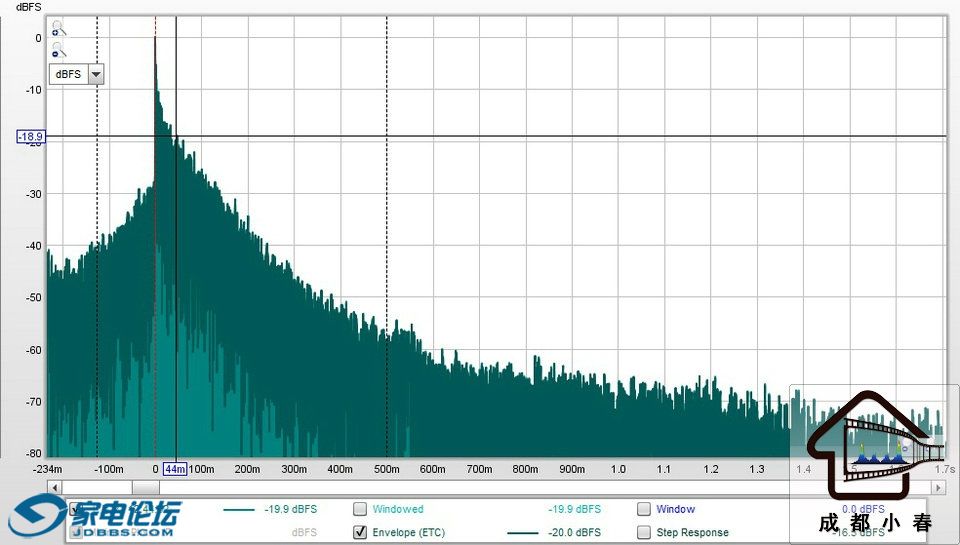Click the horizontal scrollbar thumb

146,488
